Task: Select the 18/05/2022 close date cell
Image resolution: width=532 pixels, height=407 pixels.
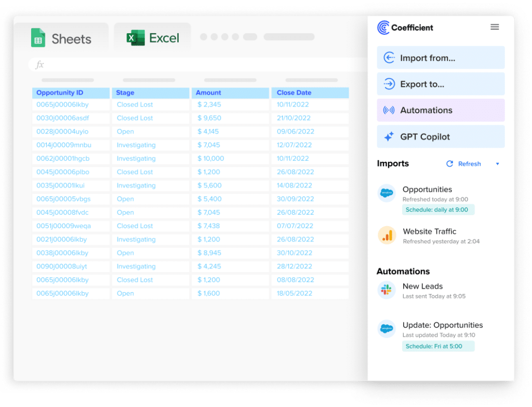Action: pyautogui.click(x=310, y=294)
